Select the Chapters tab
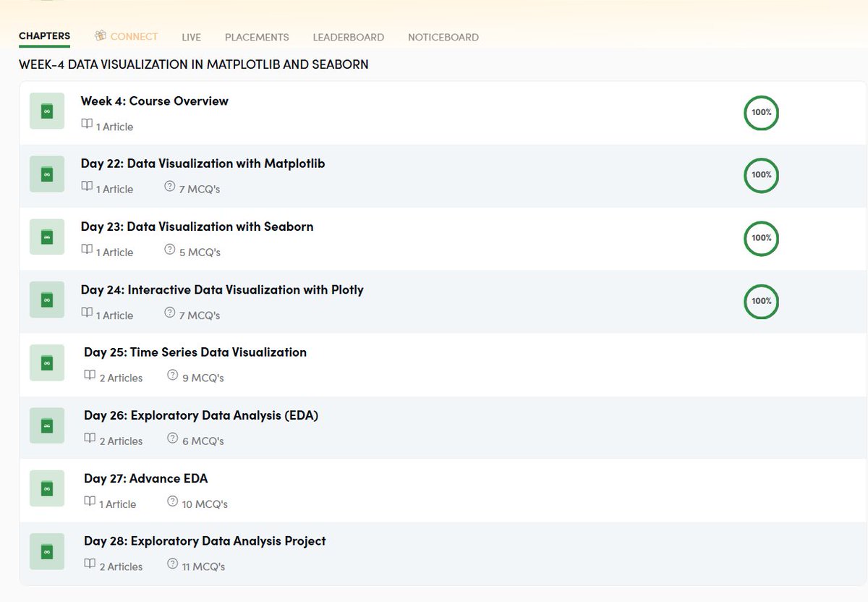This screenshot has width=868, height=602. tap(45, 36)
